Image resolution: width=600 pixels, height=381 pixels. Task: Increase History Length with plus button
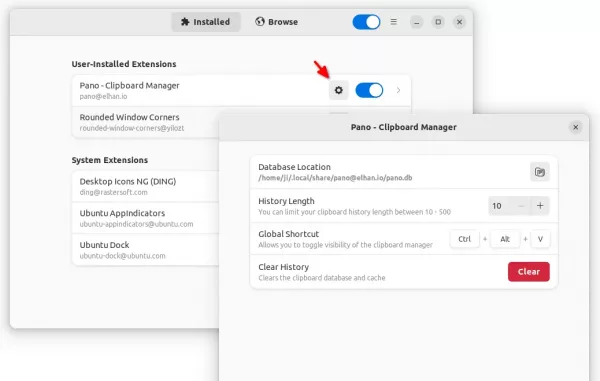tap(540, 206)
